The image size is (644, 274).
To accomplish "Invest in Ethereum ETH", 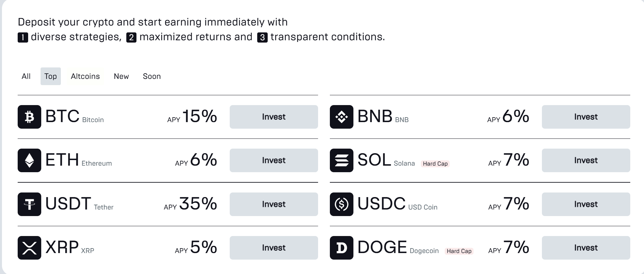I will [x=274, y=160].
